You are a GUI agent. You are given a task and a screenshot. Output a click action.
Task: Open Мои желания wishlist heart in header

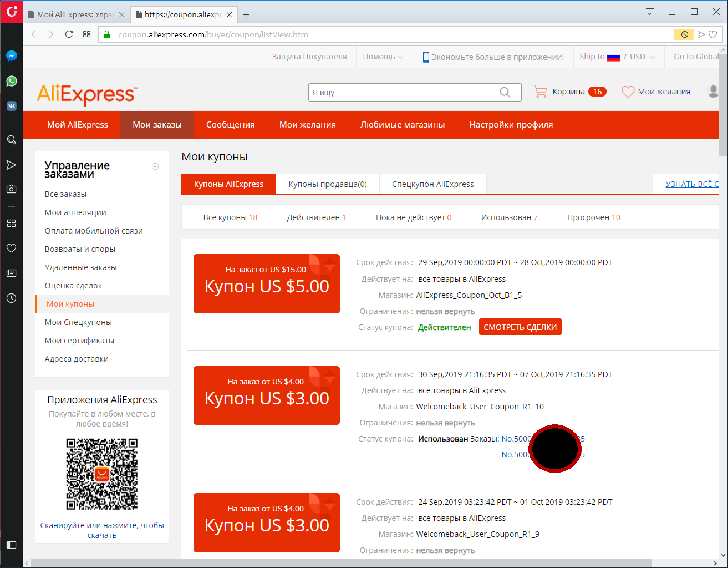[656, 92]
